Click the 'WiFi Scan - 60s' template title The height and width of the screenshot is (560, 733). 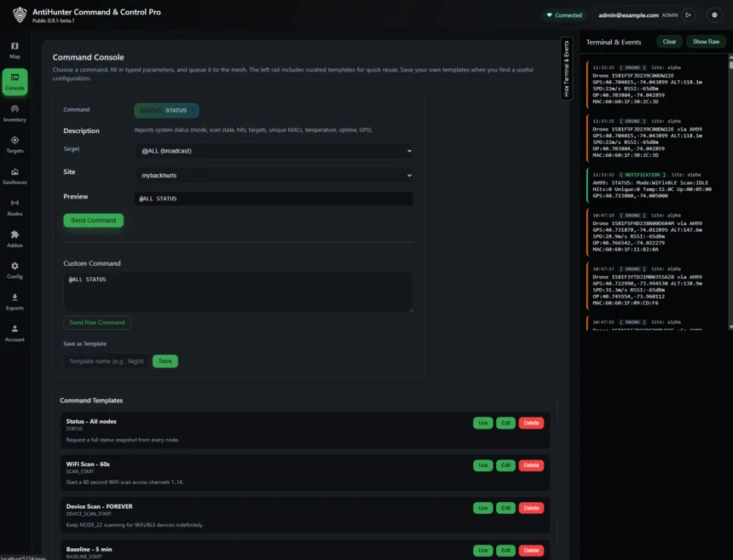point(88,465)
